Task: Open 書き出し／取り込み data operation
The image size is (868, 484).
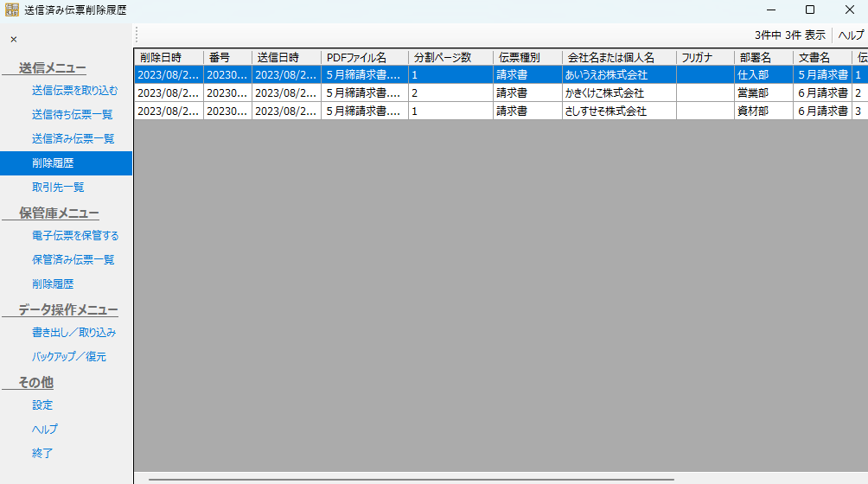Action: (73, 332)
